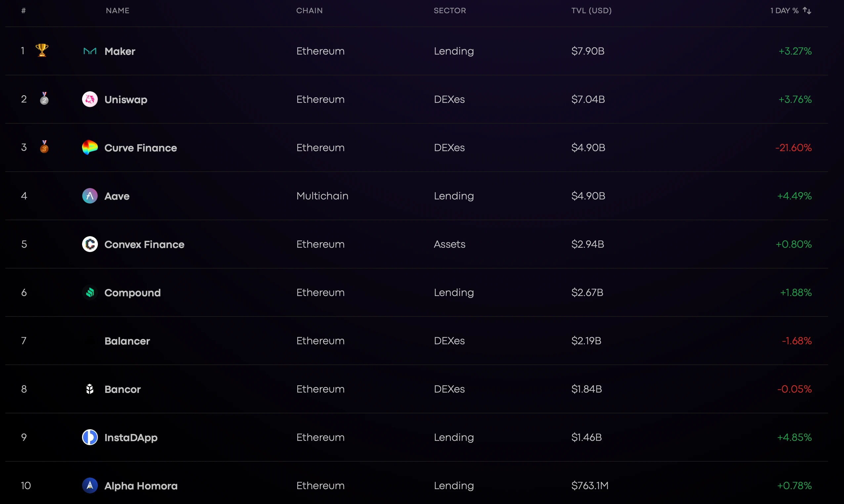The image size is (844, 504).
Task: Click the gold trophy icon
Action: tap(42, 50)
